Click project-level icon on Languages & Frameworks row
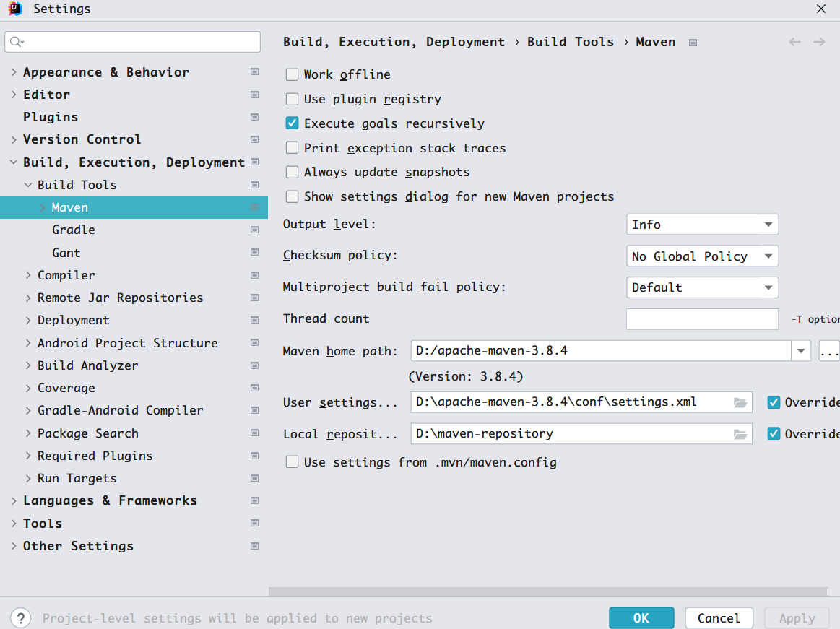Screen dimensions: 840x629 [254, 500]
